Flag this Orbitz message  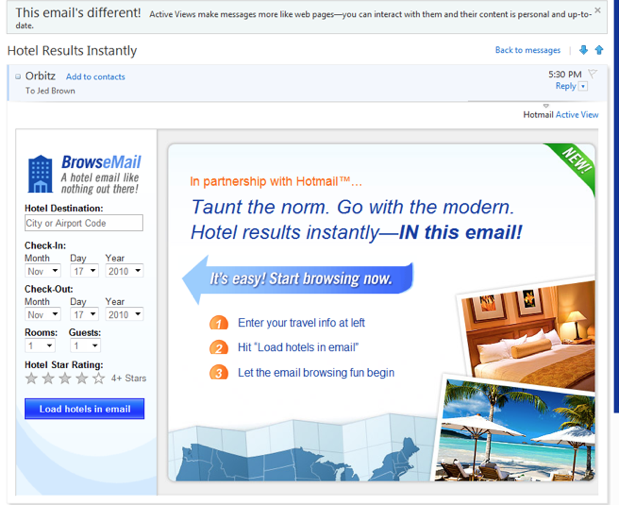(593, 73)
